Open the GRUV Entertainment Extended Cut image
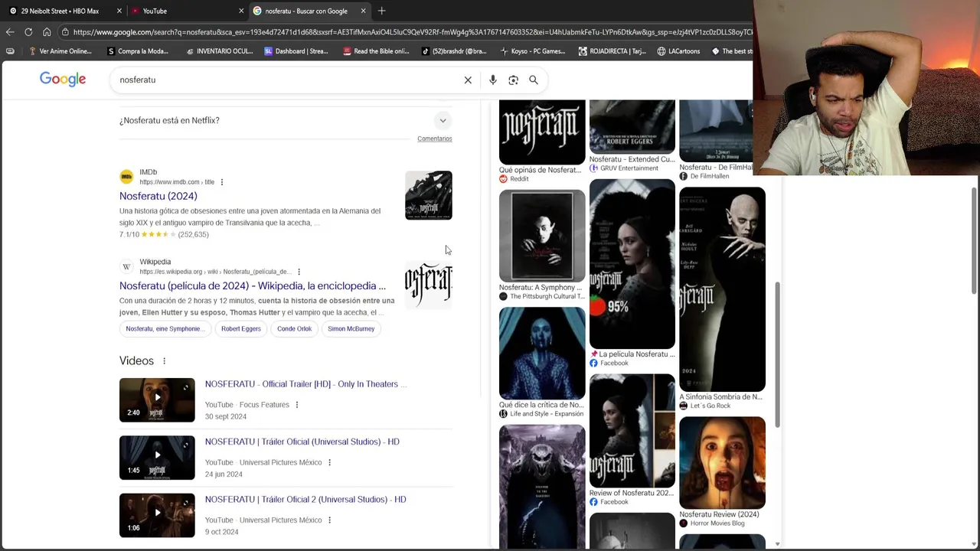This screenshot has width=980, height=551. point(632,126)
